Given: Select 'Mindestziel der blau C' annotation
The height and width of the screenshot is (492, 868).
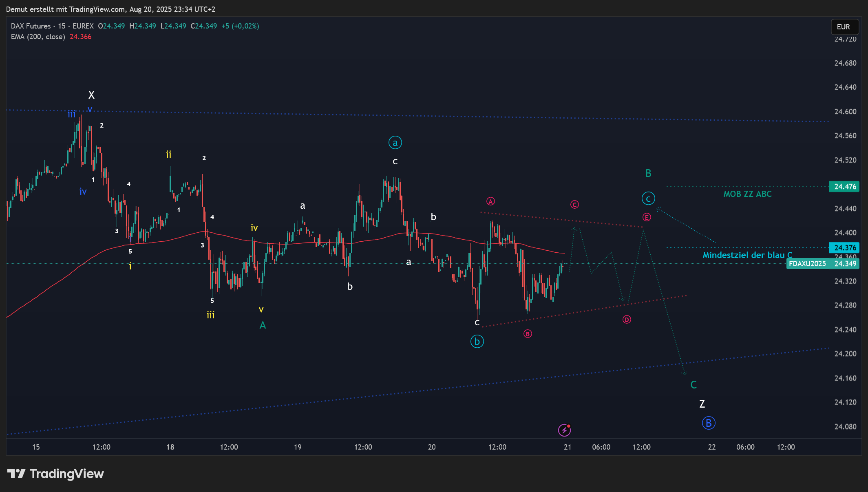Looking at the screenshot, I should [x=747, y=255].
